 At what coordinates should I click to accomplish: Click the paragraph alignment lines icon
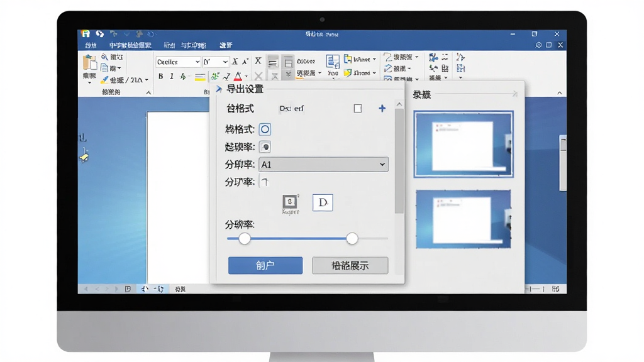[273, 63]
